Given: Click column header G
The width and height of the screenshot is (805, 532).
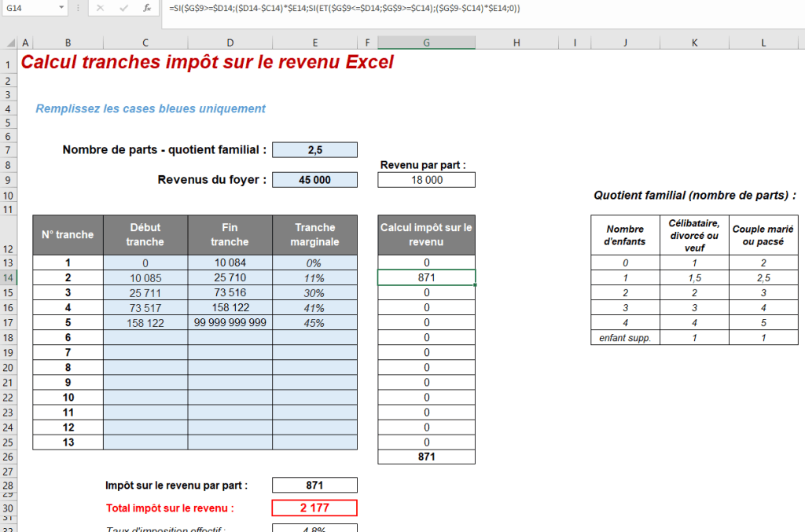Looking at the screenshot, I should point(426,42).
